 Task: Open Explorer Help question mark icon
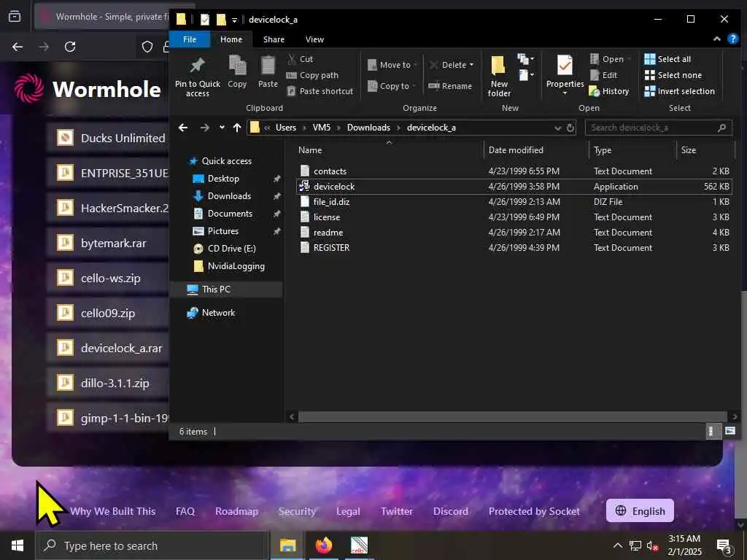pyautogui.click(x=732, y=39)
